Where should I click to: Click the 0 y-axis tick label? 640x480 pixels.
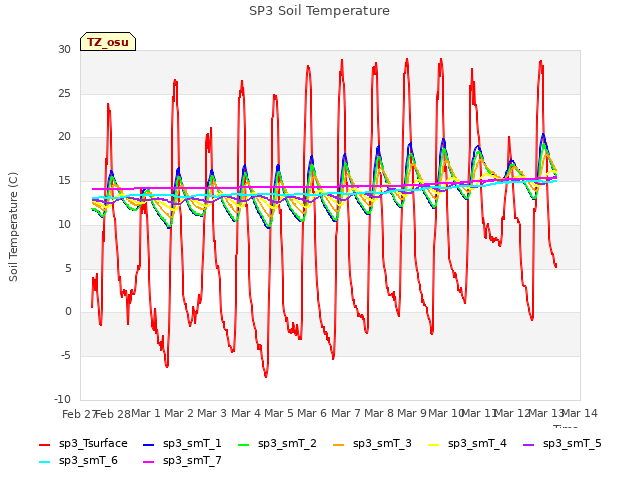point(68,312)
